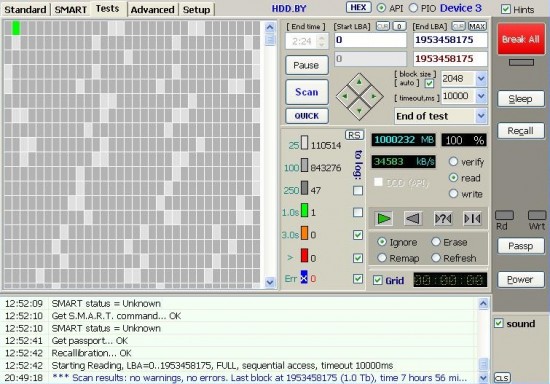Toggle log checkbox for 250 ms blocks
The image size is (550, 384).
click(358, 190)
